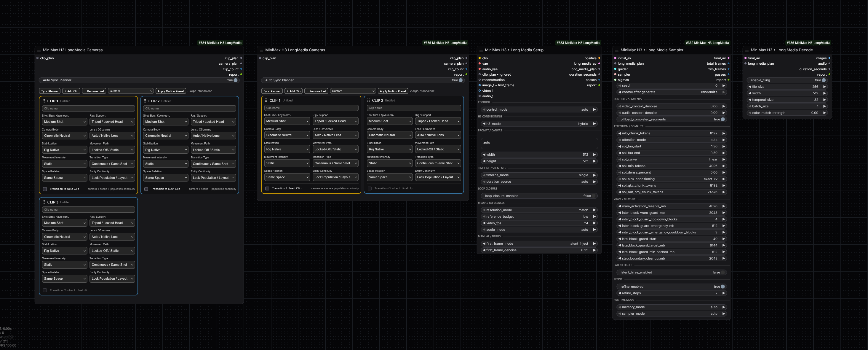Grab CLIP 1 drag handle in node #334
Image resolution: width=868 pixels, height=350 pixels.
pyautogui.click(x=44, y=101)
